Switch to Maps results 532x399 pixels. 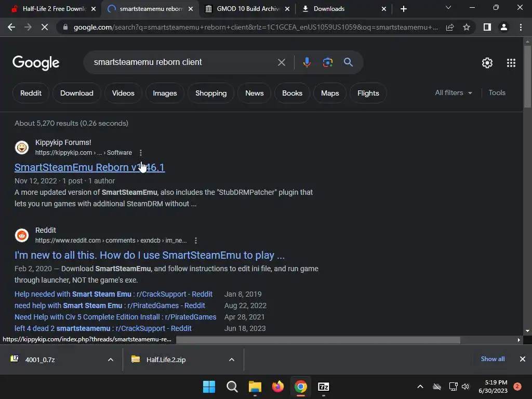click(330, 93)
